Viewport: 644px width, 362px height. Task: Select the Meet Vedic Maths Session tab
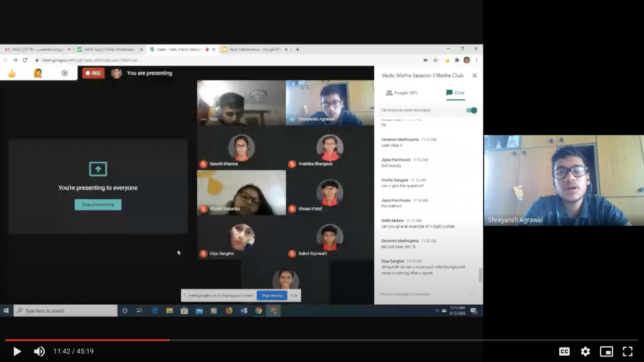182,49
